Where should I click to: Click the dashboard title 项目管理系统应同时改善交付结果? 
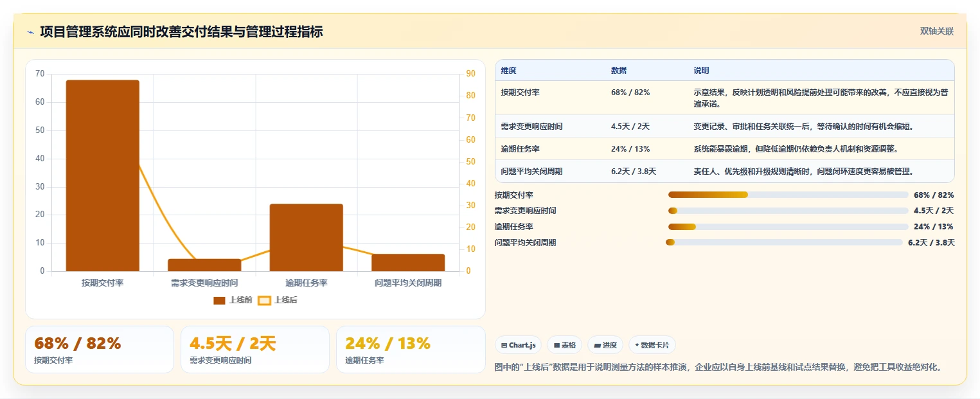181,31
